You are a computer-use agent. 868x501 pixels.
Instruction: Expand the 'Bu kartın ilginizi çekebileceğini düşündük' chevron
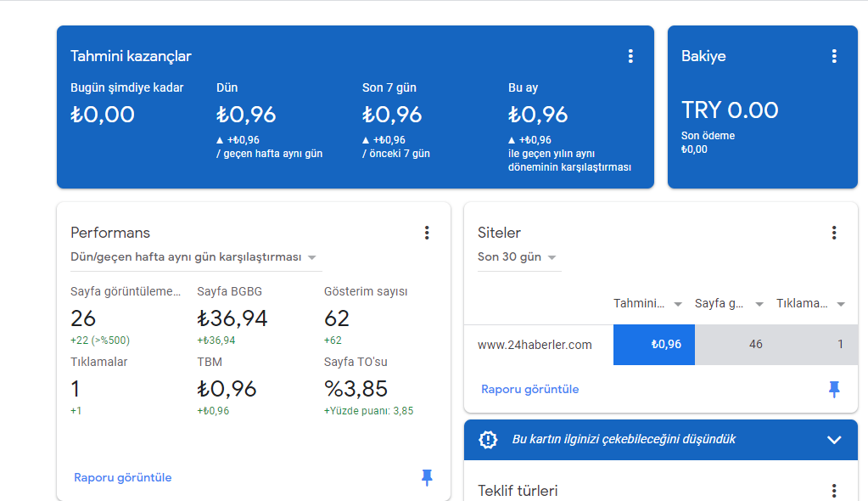pyautogui.click(x=834, y=440)
